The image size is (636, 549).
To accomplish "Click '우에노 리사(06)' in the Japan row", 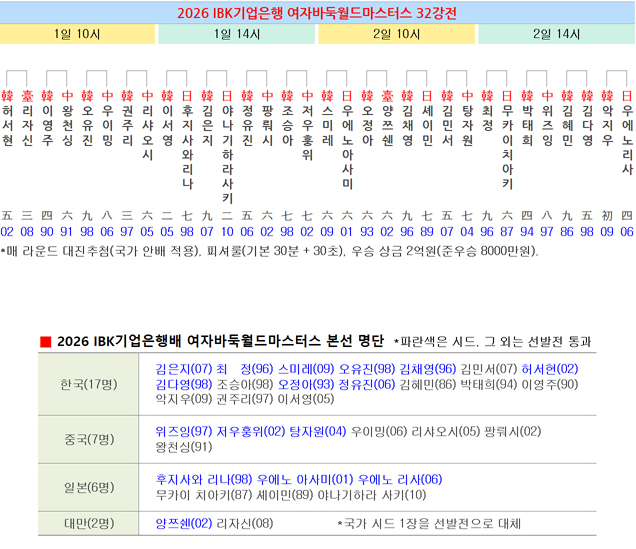I will point(400,480).
